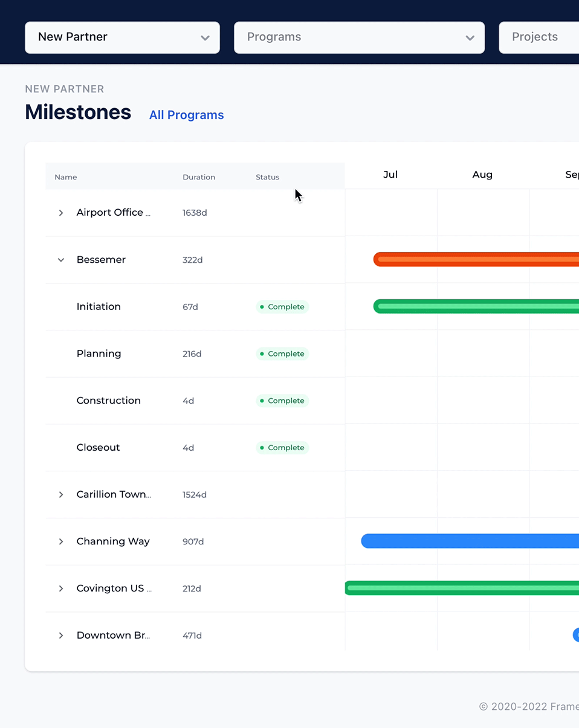Expand the Covington US row chevron
Image resolution: width=579 pixels, height=728 pixels.
pyautogui.click(x=60, y=588)
